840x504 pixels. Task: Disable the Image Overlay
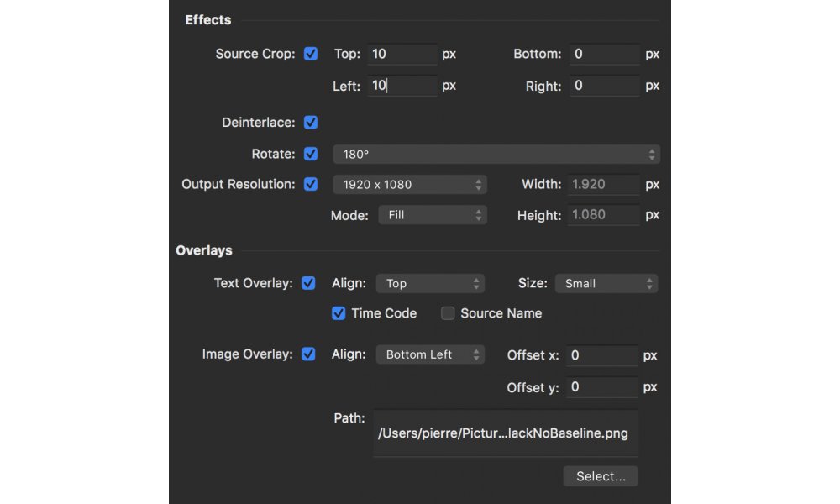[311, 354]
